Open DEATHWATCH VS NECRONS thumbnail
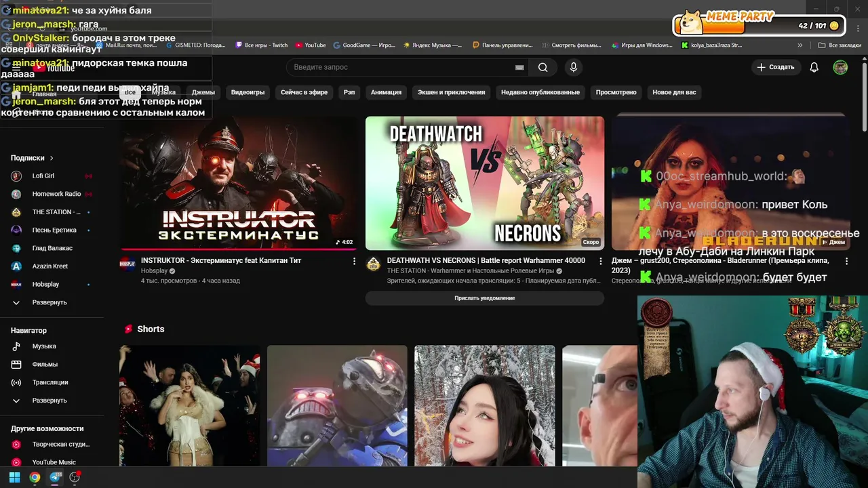Image resolution: width=868 pixels, height=488 pixels. tap(485, 183)
